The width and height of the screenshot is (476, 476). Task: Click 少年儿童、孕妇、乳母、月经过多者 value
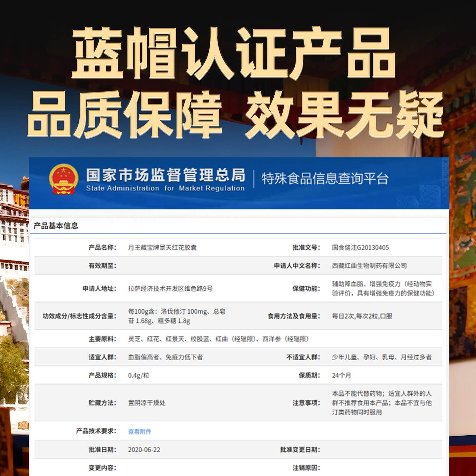pyautogui.click(x=382, y=357)
